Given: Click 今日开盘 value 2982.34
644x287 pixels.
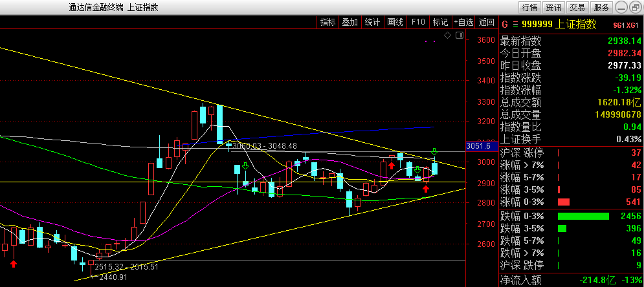Looking at the screenshot, I should (625, 53).
